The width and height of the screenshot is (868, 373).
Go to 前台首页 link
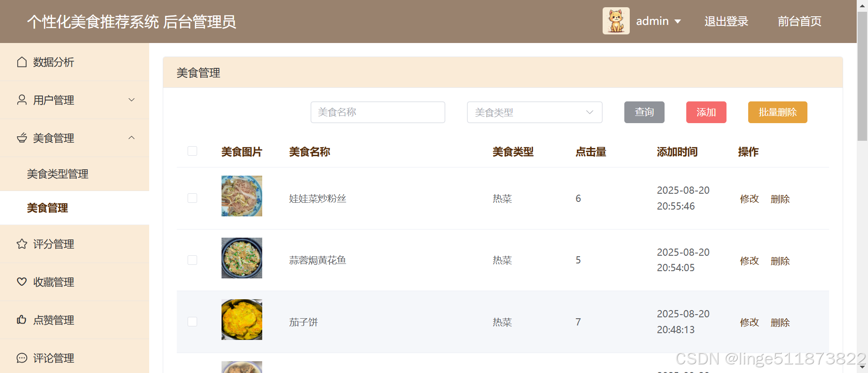pos(799,21)
